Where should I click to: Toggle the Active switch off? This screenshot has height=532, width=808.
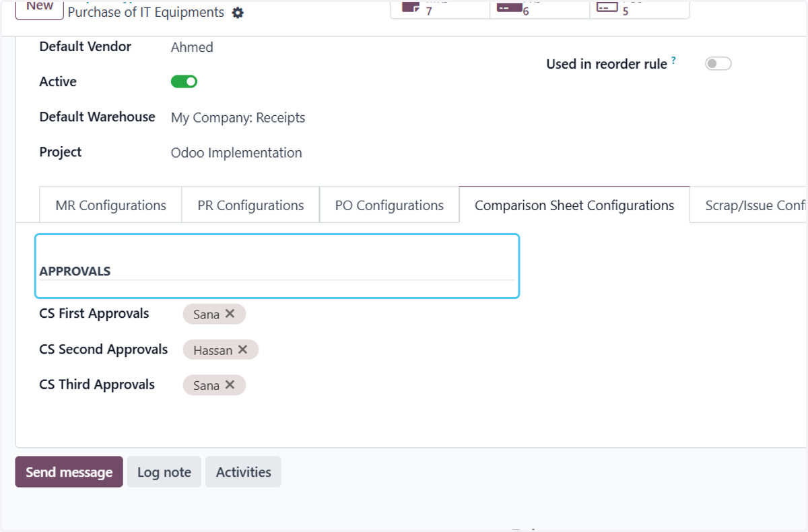(184, 81)
